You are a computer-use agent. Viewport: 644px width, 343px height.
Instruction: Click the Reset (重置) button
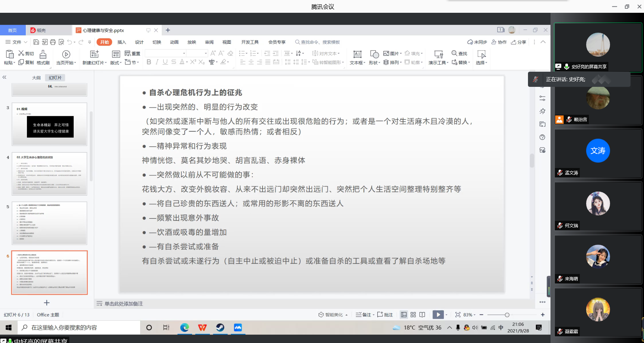[132, 54]
